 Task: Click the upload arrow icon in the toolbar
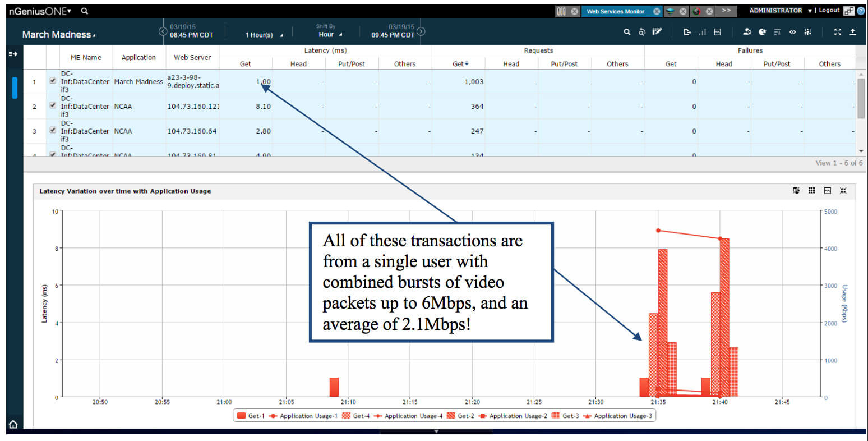point(853,33)
